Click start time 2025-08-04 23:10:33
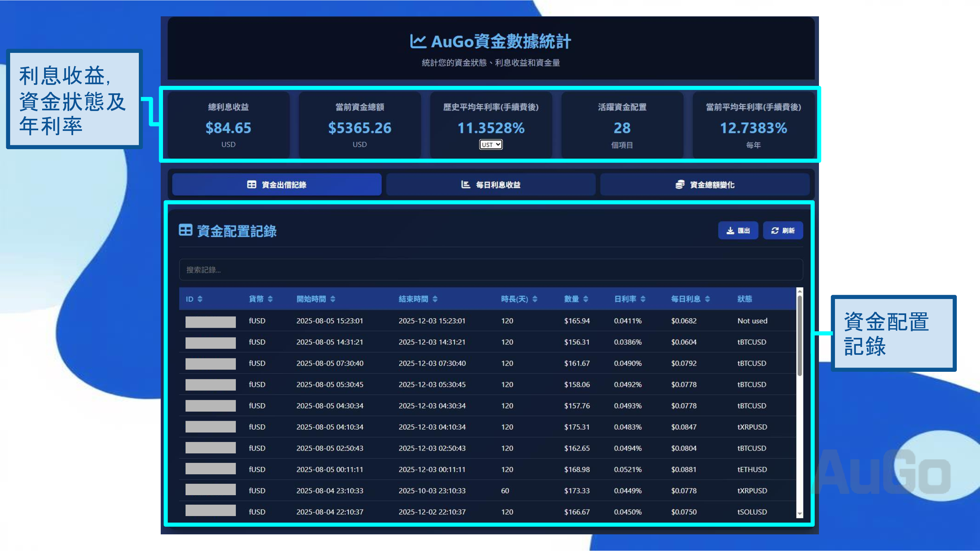The image size is (980, 551). 330,491
